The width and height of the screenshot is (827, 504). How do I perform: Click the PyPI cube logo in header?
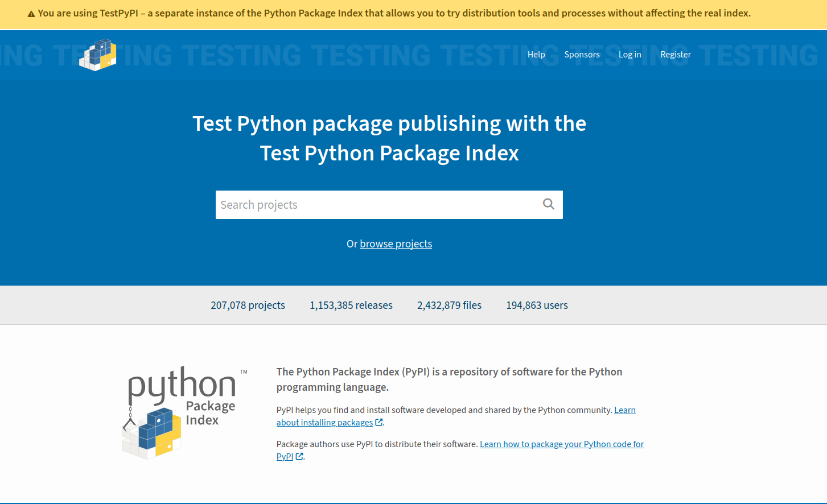coord(98,55)
